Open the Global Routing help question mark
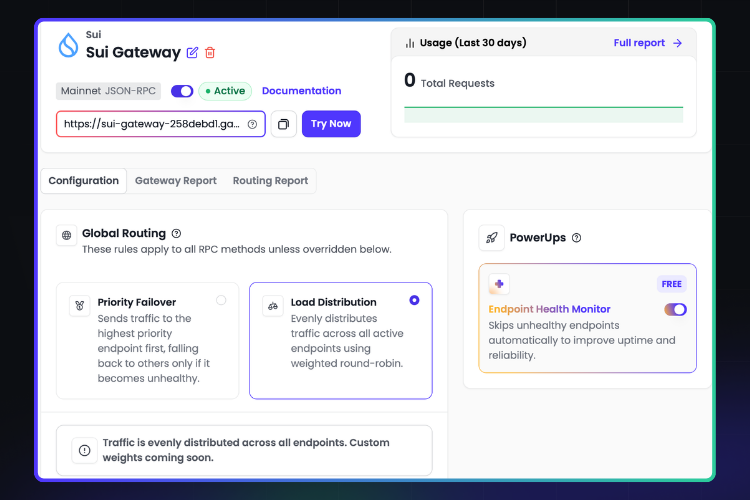The height and width of the screenshot is (500, 750). coord(176,233)
